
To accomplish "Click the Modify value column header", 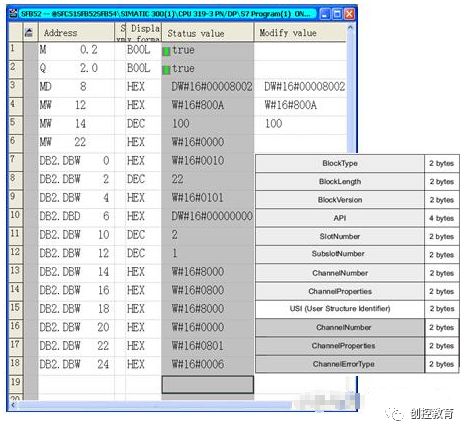I will click(300, 33).
